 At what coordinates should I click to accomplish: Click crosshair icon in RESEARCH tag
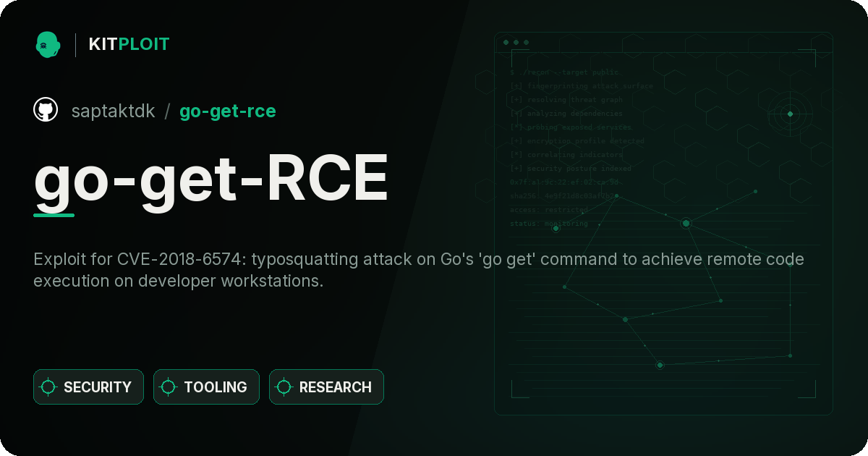(x=284, y=387)
